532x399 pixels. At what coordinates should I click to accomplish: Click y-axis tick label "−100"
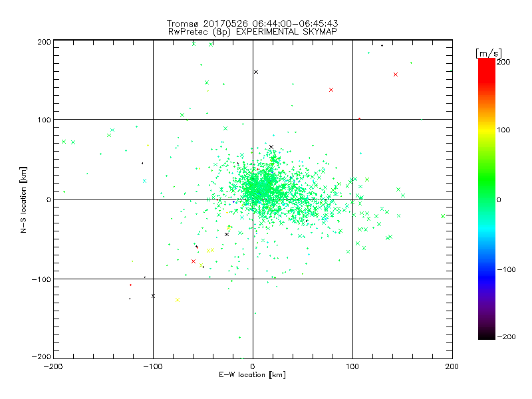point(41,279)
